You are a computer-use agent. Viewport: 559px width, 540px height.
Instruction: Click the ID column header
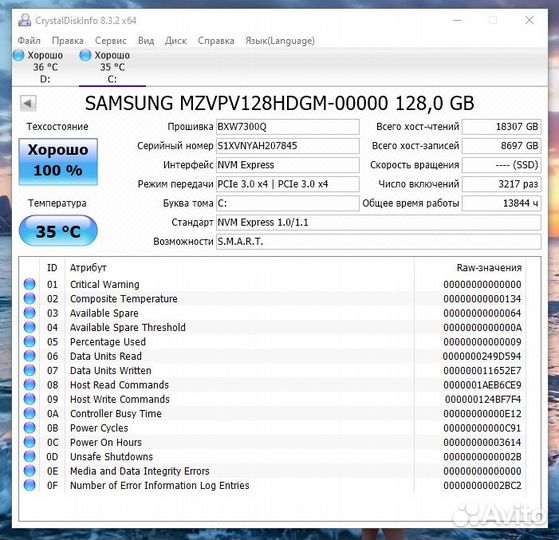click(52, 268)
